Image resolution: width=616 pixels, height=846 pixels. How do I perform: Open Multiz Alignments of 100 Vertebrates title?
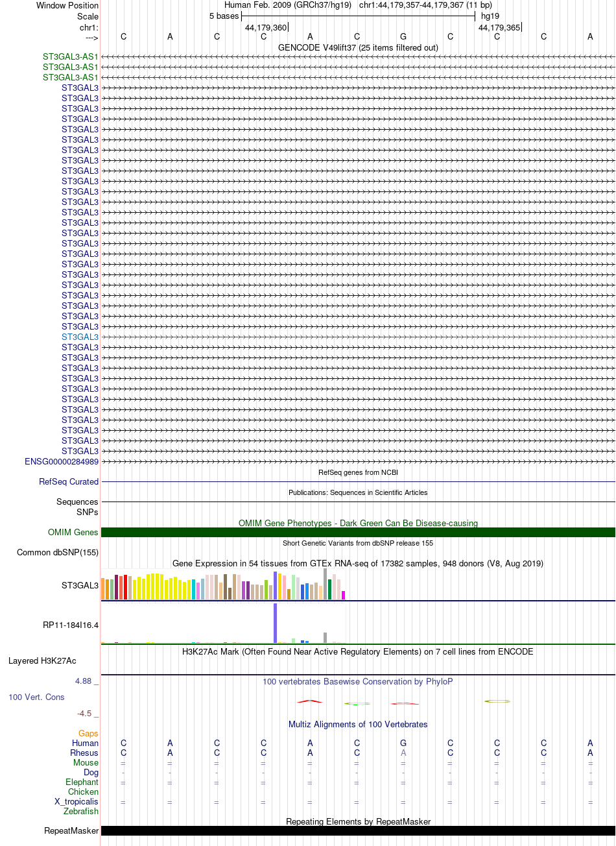[358, 724]
